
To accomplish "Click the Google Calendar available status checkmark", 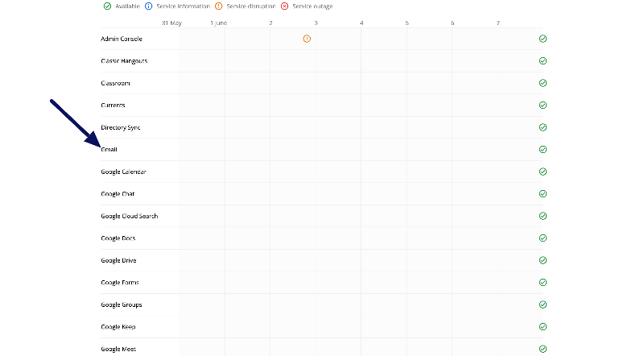I will tap(543, 172).
